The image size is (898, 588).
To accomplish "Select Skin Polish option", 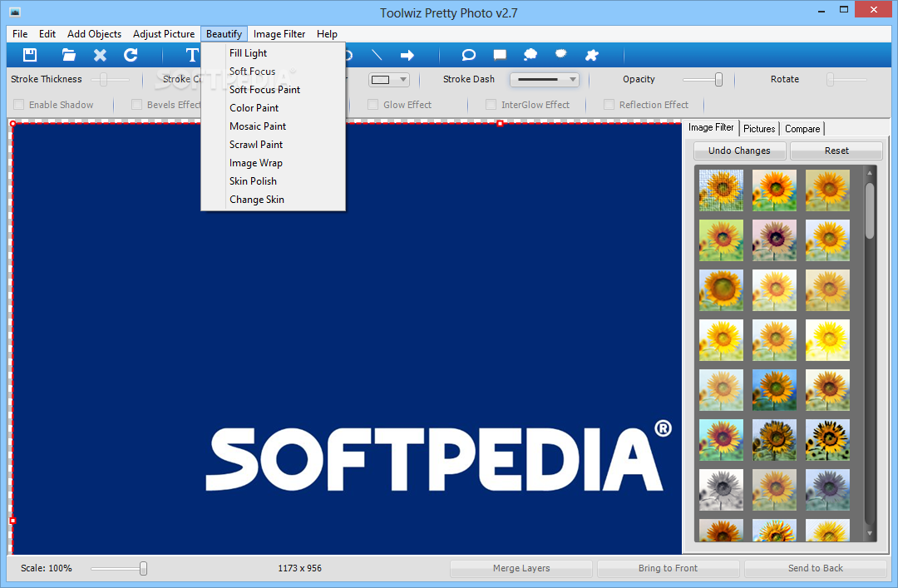I will [274, 181].
